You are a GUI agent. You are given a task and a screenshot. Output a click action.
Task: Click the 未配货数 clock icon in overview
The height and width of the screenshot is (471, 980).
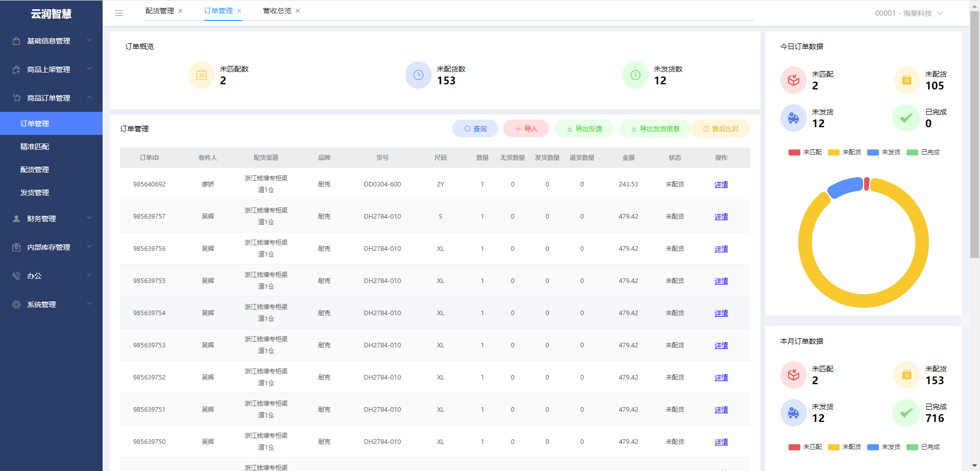point(419,75)
